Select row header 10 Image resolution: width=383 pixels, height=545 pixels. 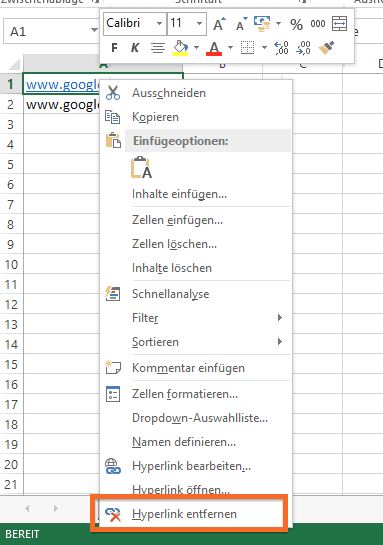(x=11, y=265)
